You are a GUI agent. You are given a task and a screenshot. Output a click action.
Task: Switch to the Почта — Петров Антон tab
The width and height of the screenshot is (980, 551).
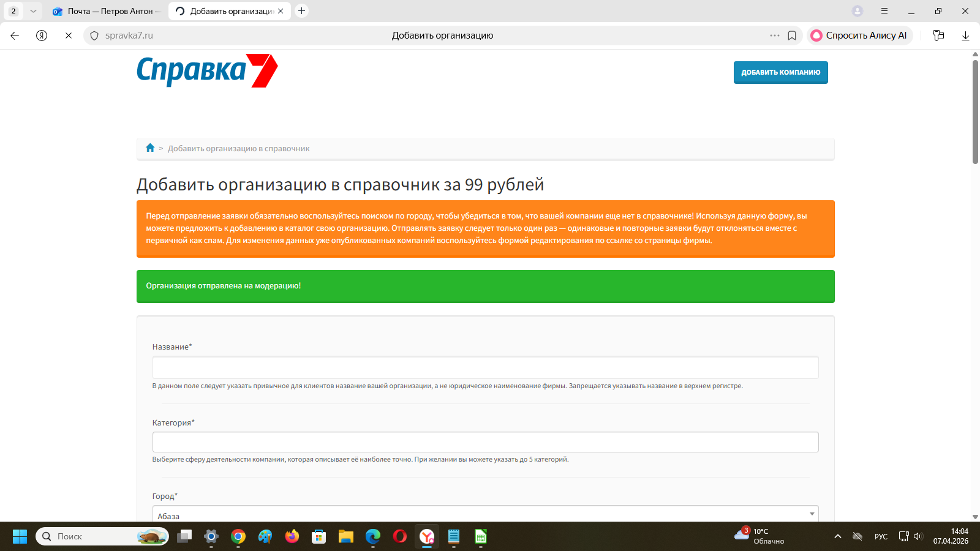point(107,11)
